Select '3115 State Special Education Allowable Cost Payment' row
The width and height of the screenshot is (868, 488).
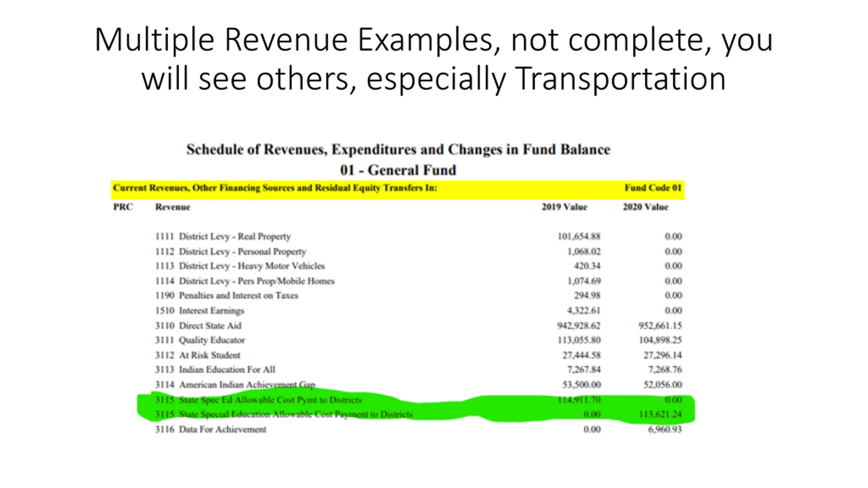coord(418,414)
